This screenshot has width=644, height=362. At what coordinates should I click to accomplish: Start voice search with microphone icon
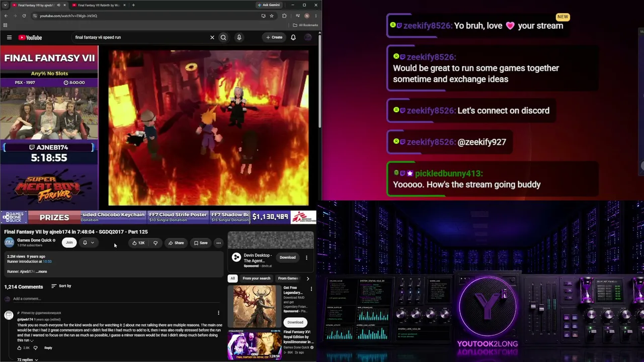239,37
